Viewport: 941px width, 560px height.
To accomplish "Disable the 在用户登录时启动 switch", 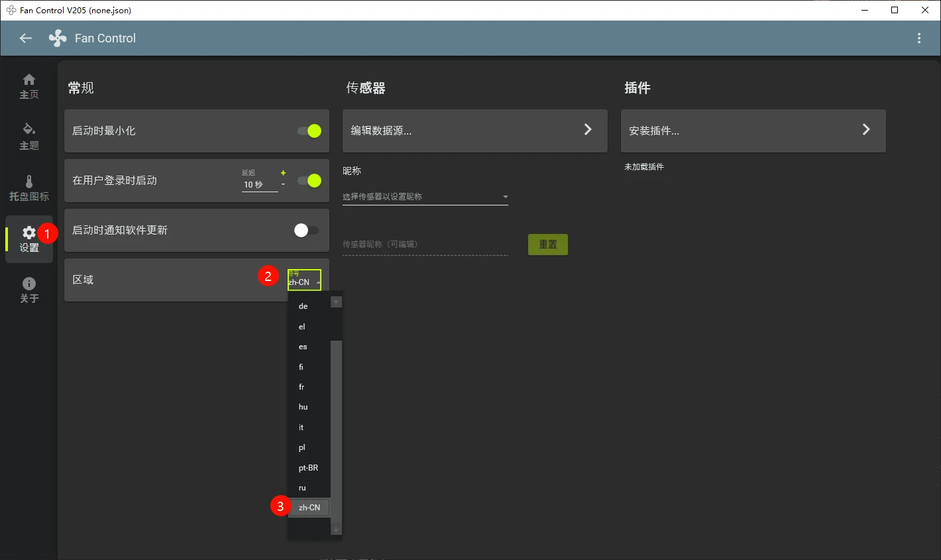I will pos(309,181).
